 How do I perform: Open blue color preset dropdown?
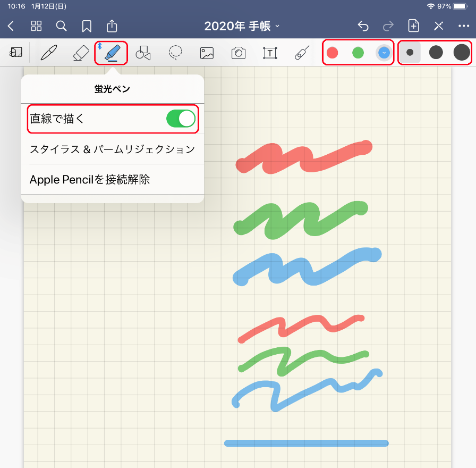click(384, 53)
